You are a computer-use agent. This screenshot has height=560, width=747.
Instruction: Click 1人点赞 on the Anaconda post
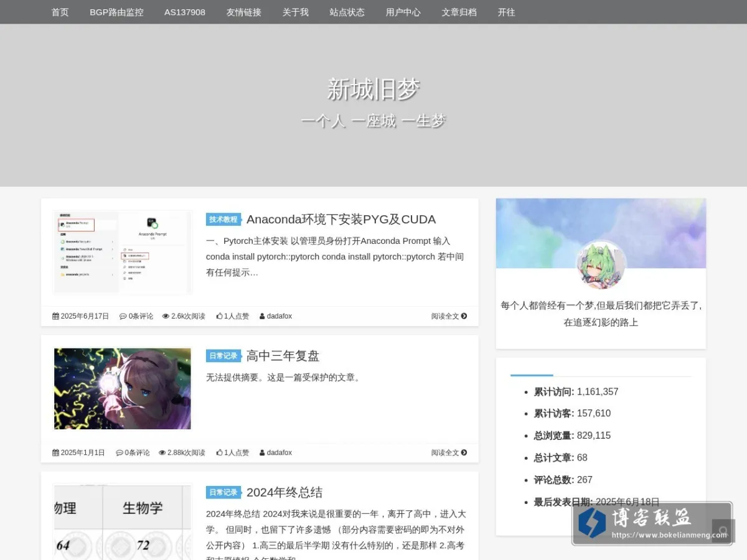[237, 316]
